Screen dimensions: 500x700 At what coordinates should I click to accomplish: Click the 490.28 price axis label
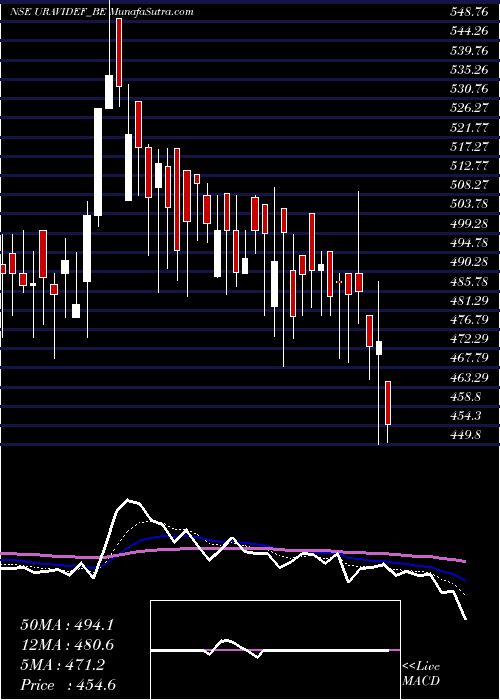469,262
